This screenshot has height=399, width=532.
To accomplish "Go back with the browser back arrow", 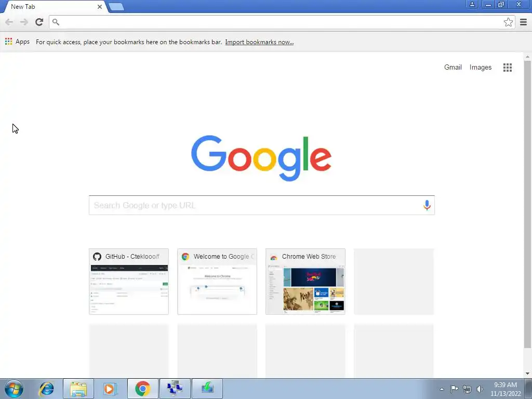I will pos(9,22).
